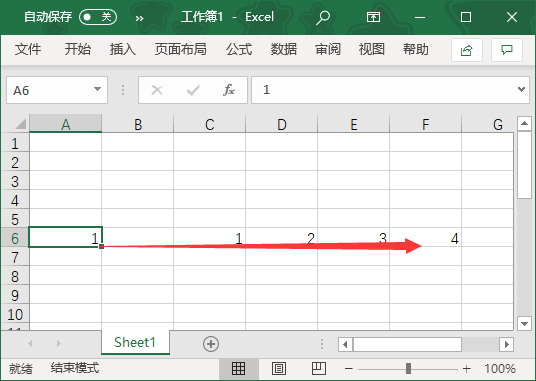536x381 pixels.
Task: Go to previous sheet arrow
Action: click(x=30, y=343)
